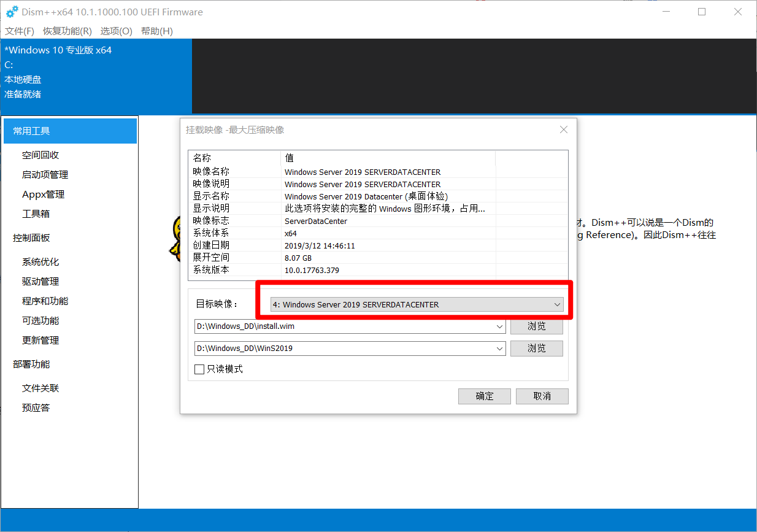
Task: Enable the 只读模式 checkbox
Action: pyautogui.click(x=199, y=369)
